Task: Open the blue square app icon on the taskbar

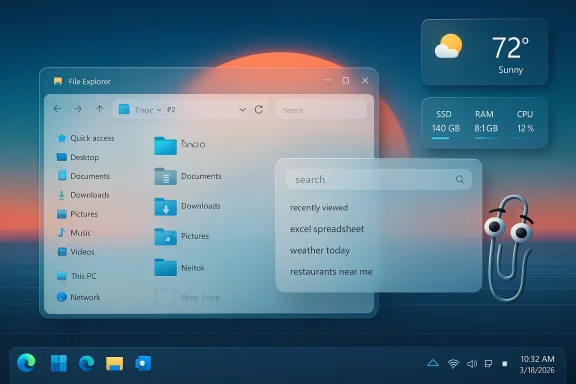Action: (143, 363)
